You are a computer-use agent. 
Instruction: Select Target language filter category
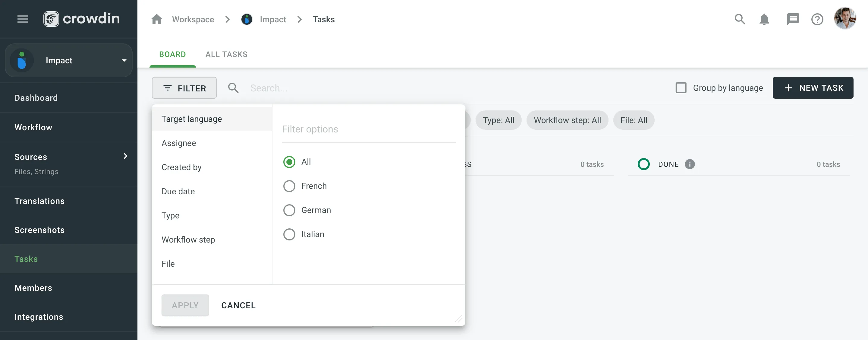tap(212, 119)
